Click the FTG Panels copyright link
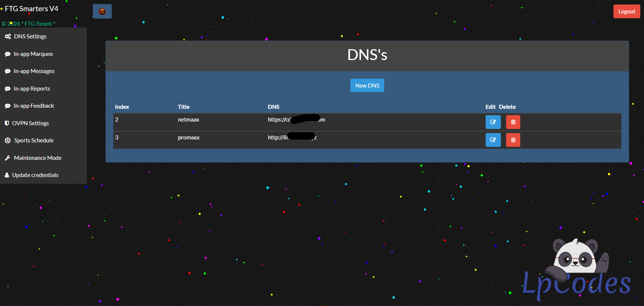 point(38,24)
